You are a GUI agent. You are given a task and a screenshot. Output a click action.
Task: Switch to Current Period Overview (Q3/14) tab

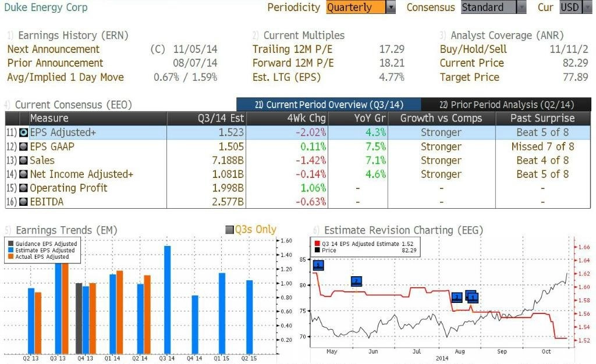329,105
